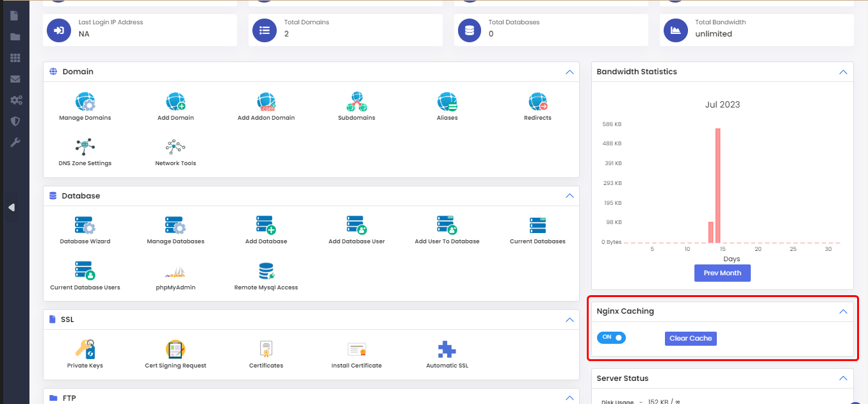Image resolution: width=868 pixels, height=404 pixels.
Task: Open DNS Zone Settings
Action: point(85,148)
